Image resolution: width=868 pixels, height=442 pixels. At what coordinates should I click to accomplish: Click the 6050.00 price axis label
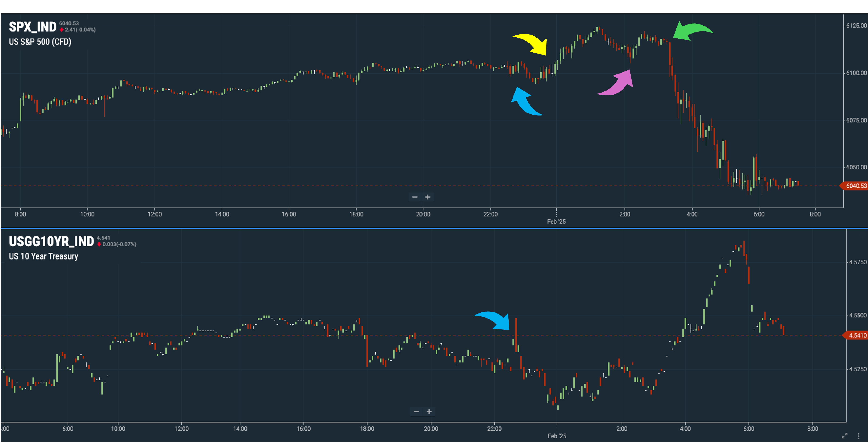click(856, 167)
